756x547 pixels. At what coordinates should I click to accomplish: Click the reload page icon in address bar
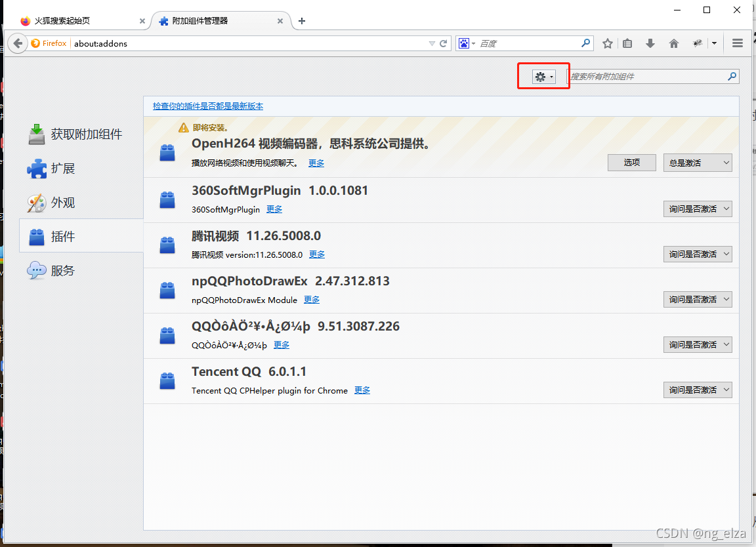[x=443, y=43]
